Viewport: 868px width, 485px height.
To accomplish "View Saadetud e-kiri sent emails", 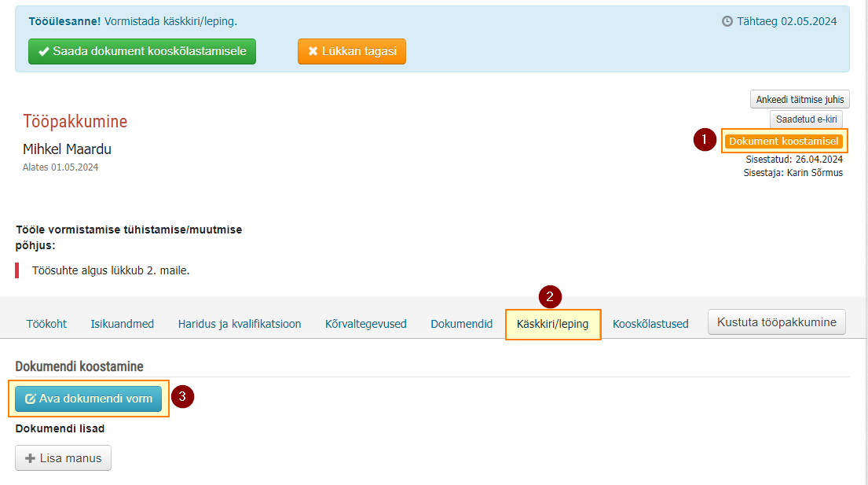I will tap(806, 119).
